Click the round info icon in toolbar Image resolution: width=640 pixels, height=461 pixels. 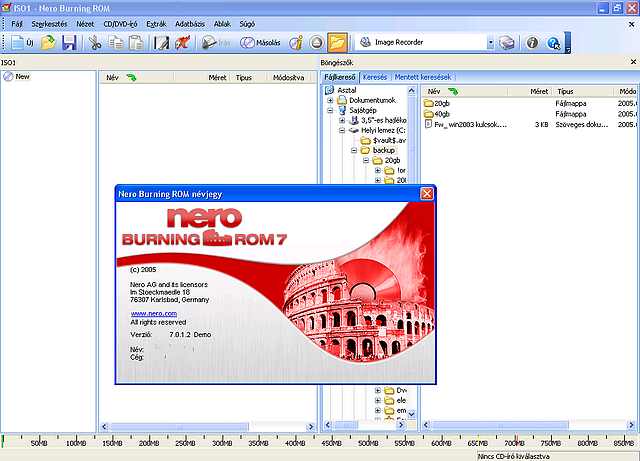531,43
